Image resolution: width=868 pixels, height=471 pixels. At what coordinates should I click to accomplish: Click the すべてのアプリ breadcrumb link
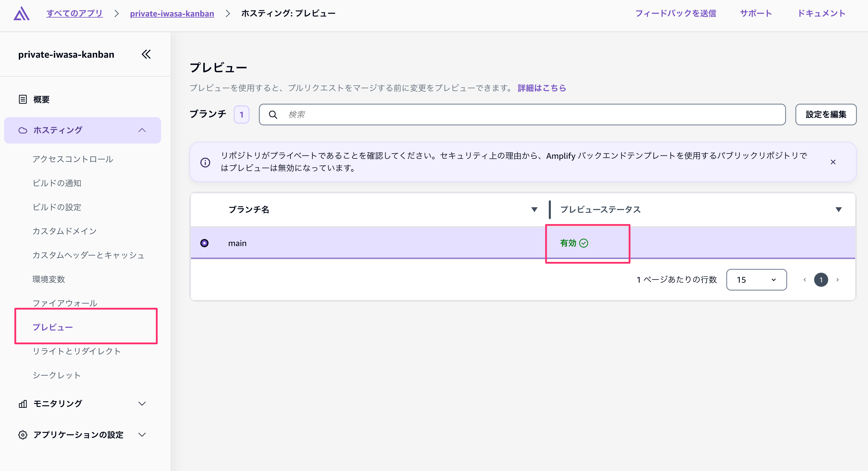click(74, 13)
